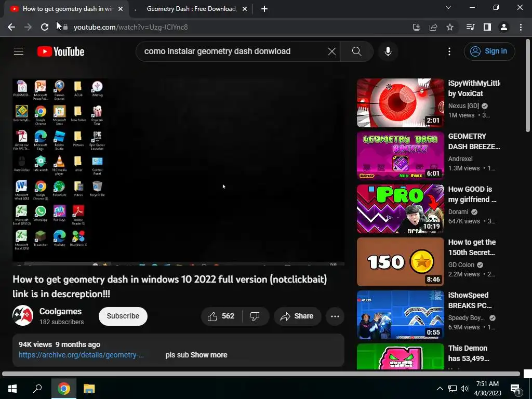Open This Demon has 53,499 video title
The width and height of the screenshot is (532, 399).
tap(469, 353)
